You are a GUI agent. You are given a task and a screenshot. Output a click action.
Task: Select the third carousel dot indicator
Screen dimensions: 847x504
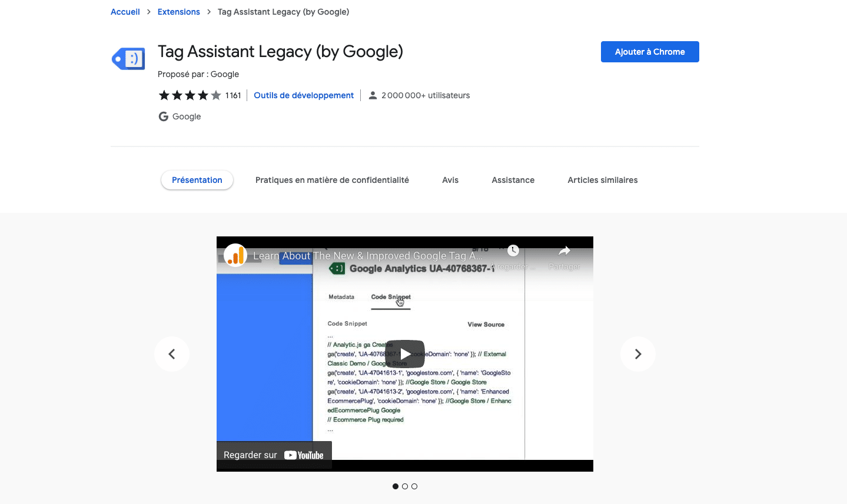(414, 486)
